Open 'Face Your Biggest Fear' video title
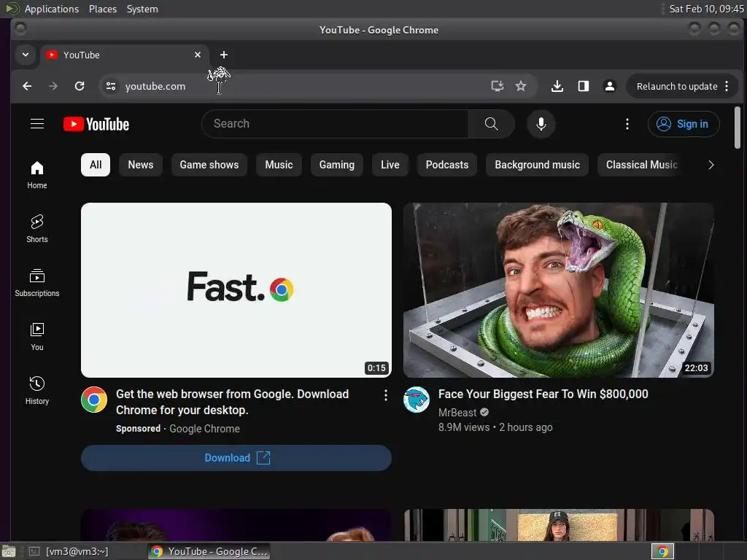Image resolution: width=747 pixels, height=560 pixels. tap(543, 394)
